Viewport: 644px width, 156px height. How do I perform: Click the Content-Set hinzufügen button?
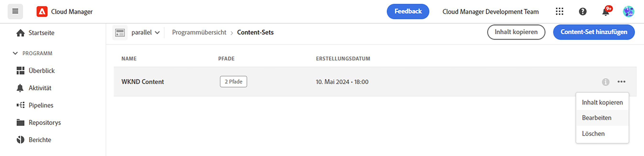coord(594,32)
